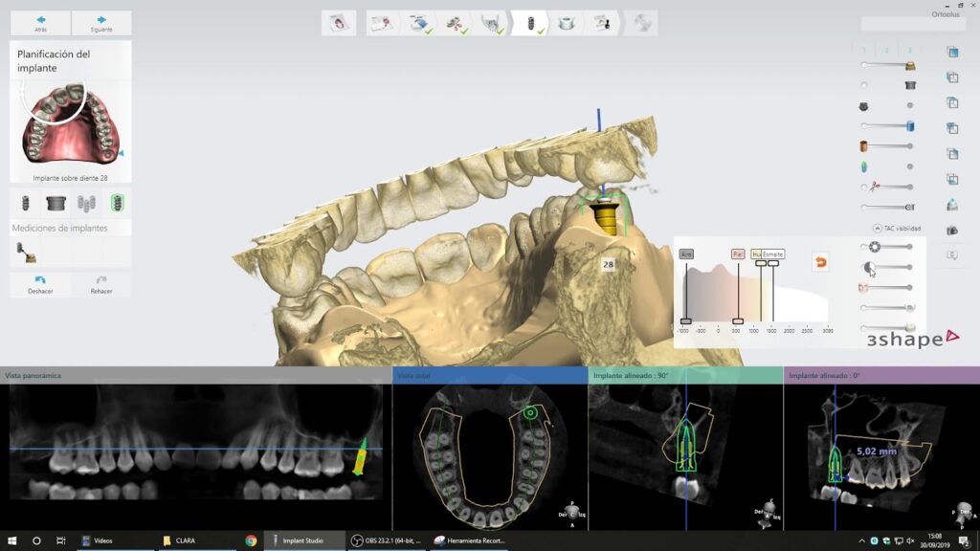The width and height of the screenshot is (980, 551).
Task: Open the Windows notification center icon
Action: tap(965, 541)
